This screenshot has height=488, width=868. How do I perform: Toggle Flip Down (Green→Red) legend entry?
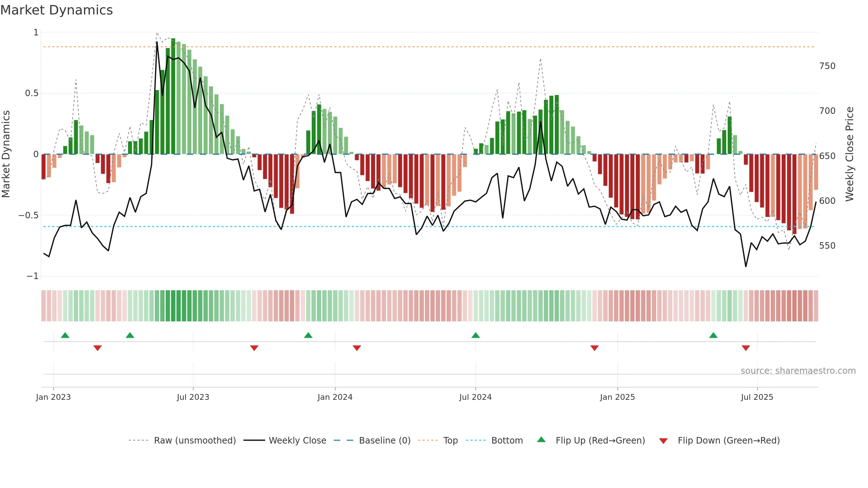click(719, 440)
